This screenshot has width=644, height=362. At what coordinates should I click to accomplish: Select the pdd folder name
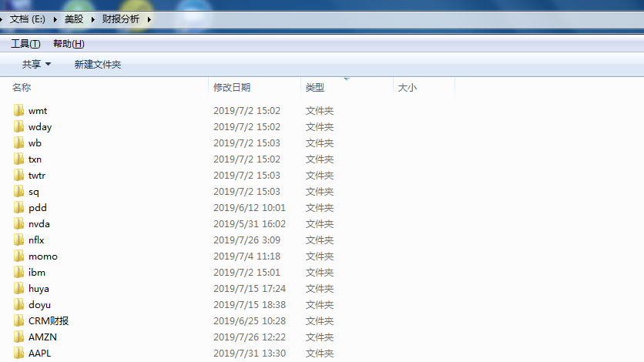pyautogui.click(x=38, y=208)
